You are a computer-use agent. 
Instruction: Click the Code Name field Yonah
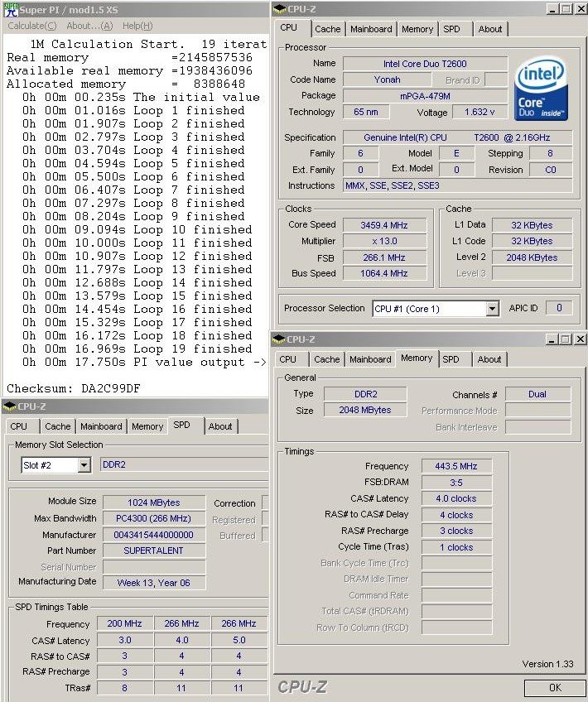point(388,79)
